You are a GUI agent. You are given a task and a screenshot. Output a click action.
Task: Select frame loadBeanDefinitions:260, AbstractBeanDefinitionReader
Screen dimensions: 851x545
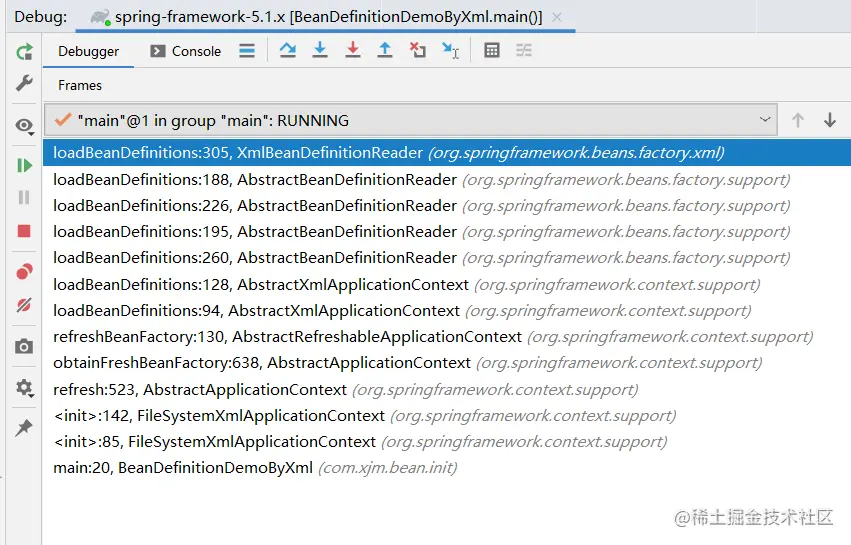[447, 258]
